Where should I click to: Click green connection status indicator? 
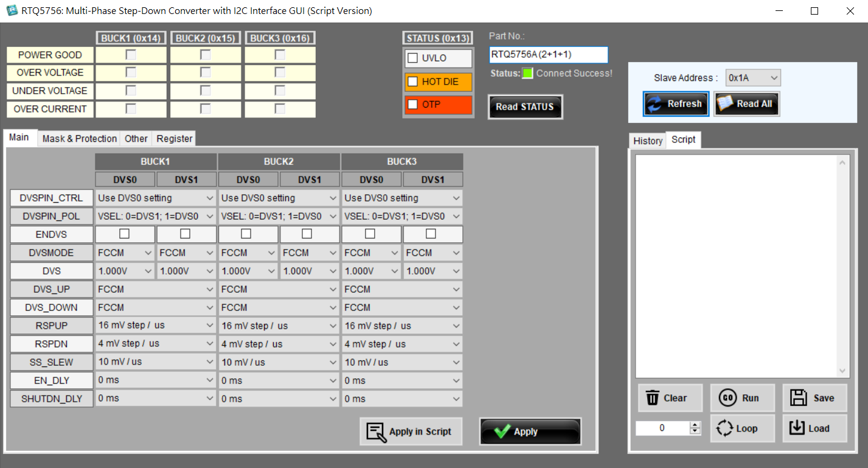527,74
